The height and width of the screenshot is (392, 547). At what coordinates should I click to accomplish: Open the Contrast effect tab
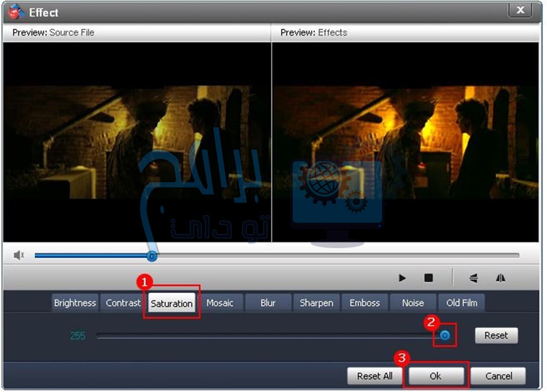[123, 303]
